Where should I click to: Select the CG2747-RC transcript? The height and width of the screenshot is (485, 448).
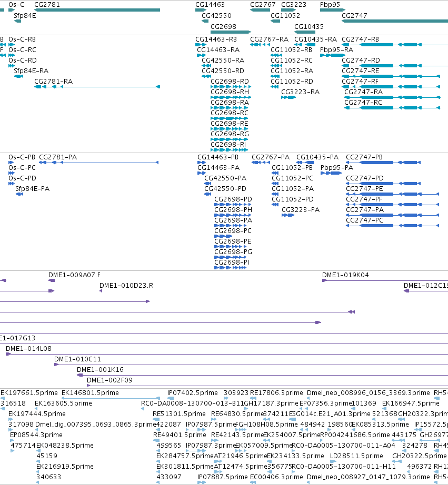point(392,108)
